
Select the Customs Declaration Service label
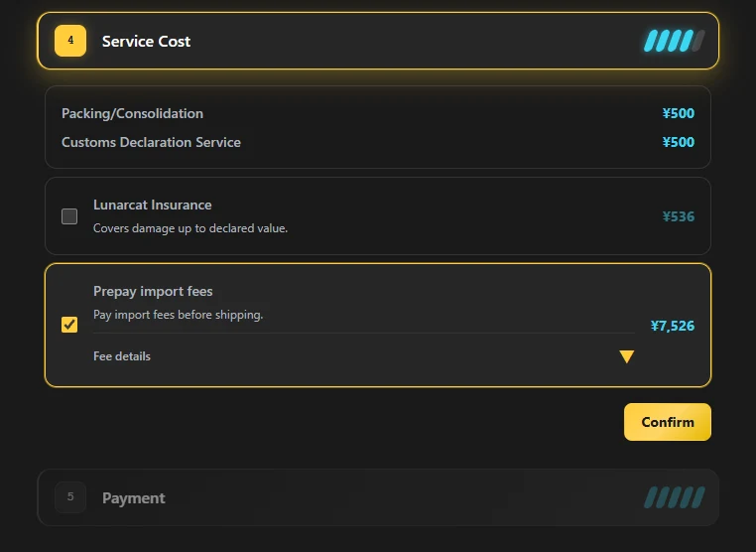pyautogui.click(x=151, y=142)
